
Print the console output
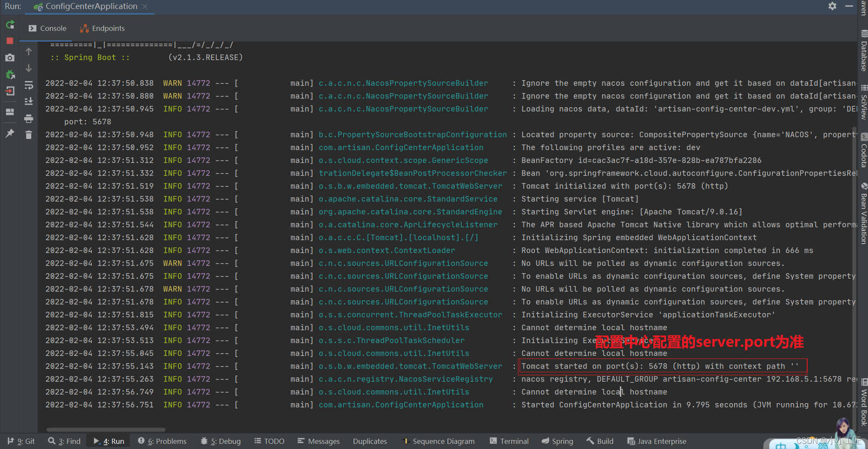(29, 118)
